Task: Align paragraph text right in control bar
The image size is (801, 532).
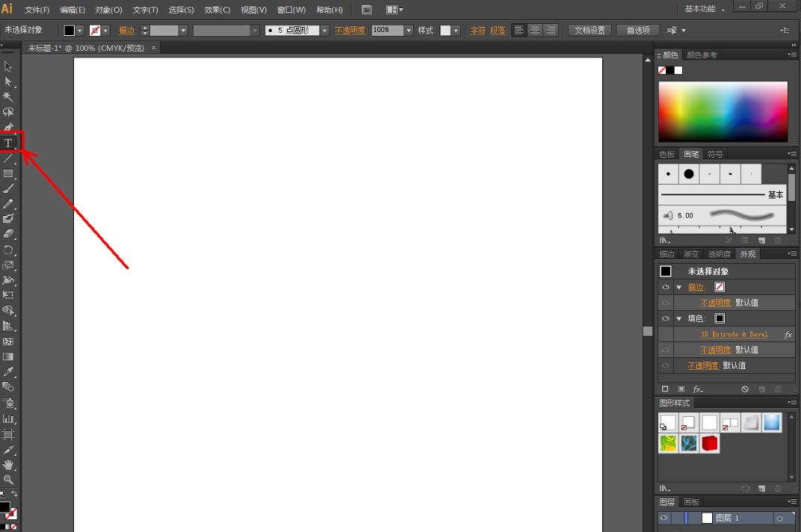Action: (x=551, y=30)
